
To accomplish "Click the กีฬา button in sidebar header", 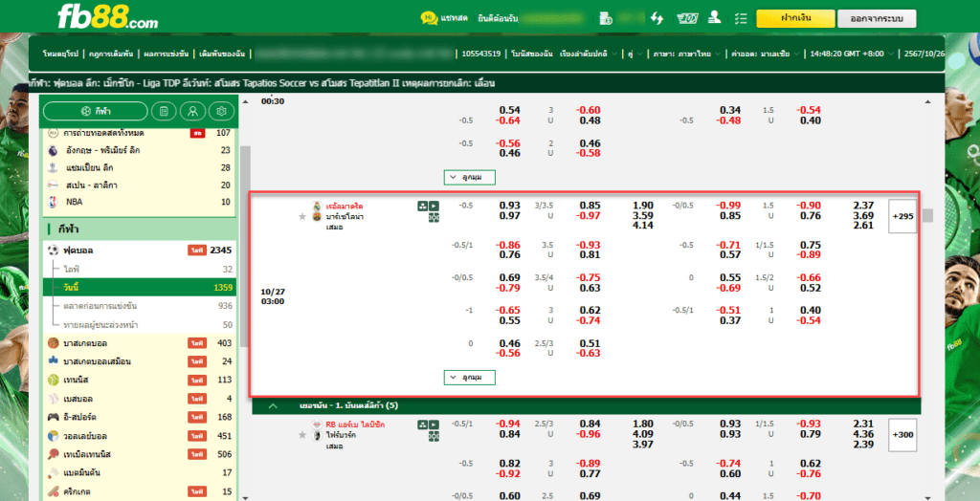I will click(x=96, y=111).
